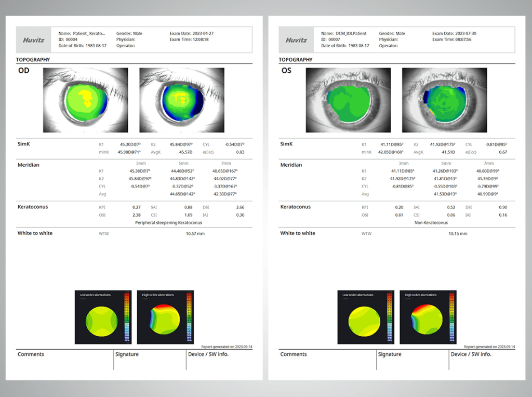
Task: Click the color scale on OD high order aberrations
Action: [x=189, y=318]
